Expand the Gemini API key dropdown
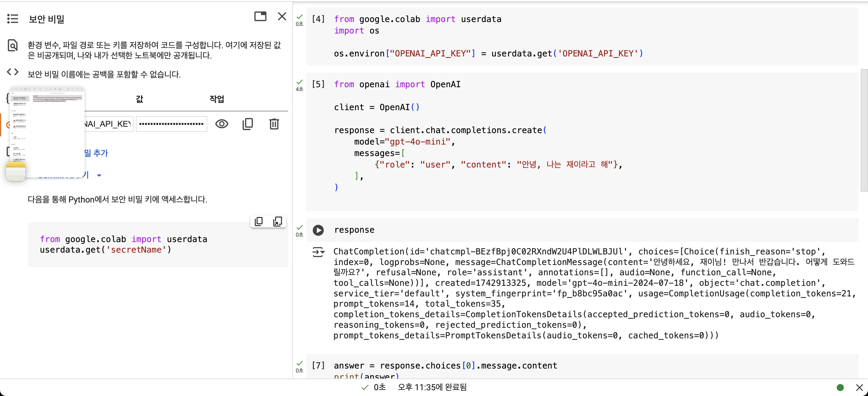The height and width of the screenshot is (396, 868). [99, 175]
